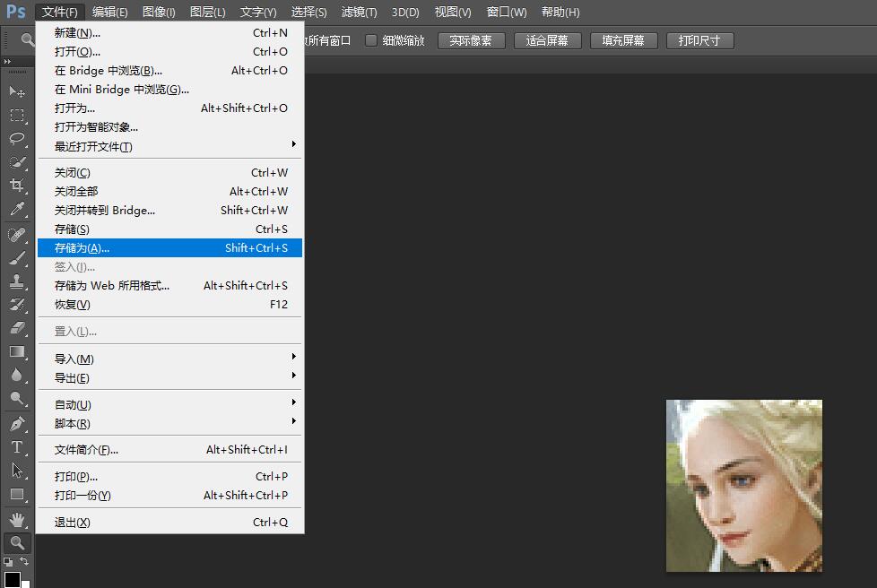The width and height of the screenshot is (877, 588).
Task: Choose 存储(S) menu entry
Action: point(170,229)
